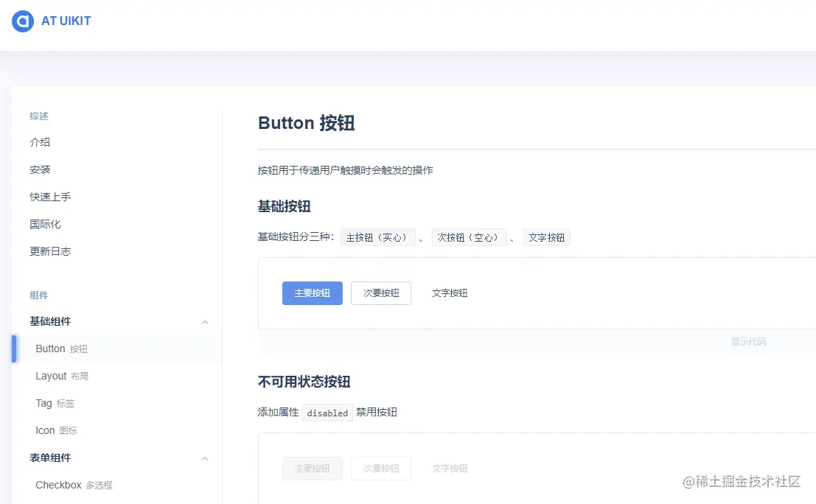Collapse the 基础组件 group chevron
This screenshot has height=504, width=816.
coord(205,323)
